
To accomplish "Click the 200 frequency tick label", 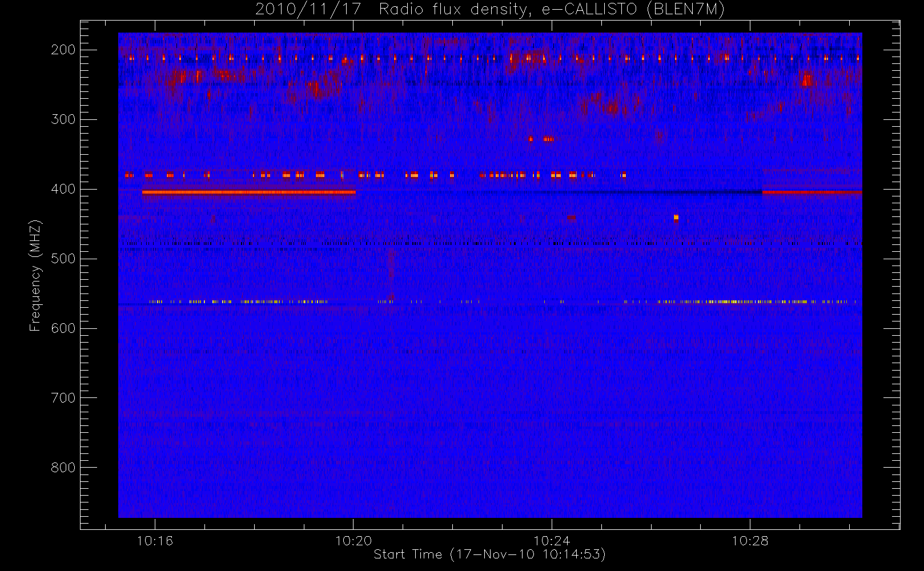I will coord(63,50).
